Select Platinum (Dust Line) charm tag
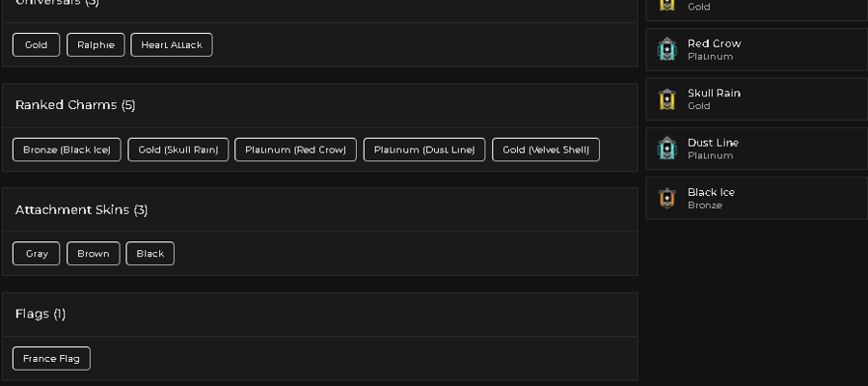 424,150
